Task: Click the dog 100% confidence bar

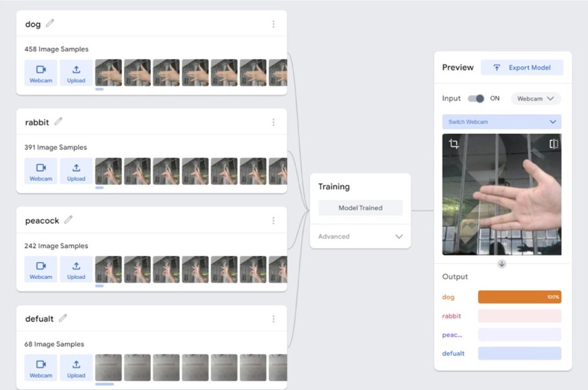Action: (x=519, y=297)
